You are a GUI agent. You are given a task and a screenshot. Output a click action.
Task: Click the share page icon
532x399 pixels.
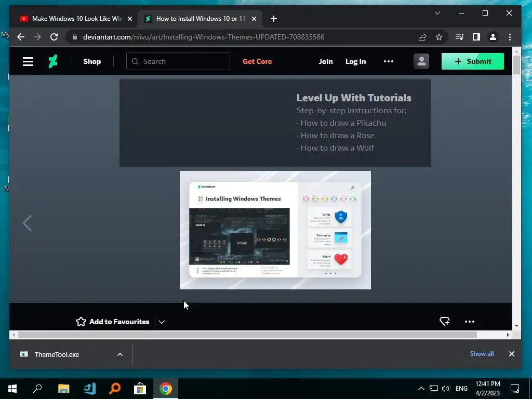click(422, 37)
